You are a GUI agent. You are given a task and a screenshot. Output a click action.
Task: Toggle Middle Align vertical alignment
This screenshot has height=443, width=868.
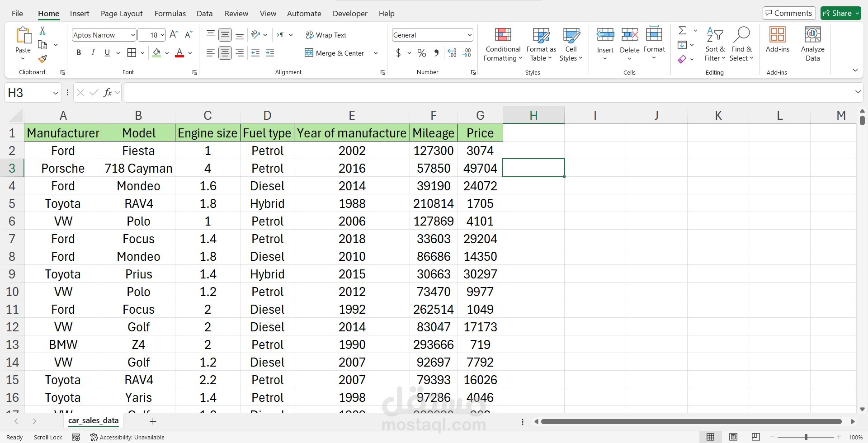(x=225, y=35)
